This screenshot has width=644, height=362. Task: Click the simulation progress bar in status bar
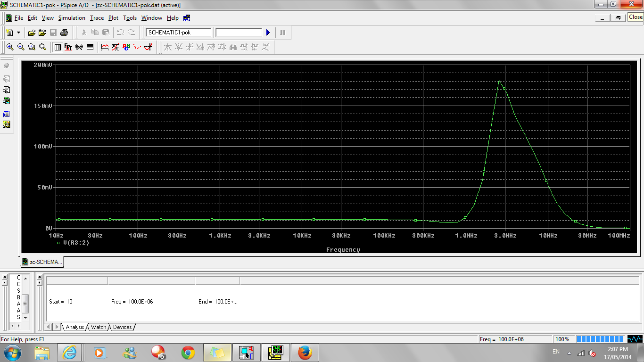(x=600, y=339)
